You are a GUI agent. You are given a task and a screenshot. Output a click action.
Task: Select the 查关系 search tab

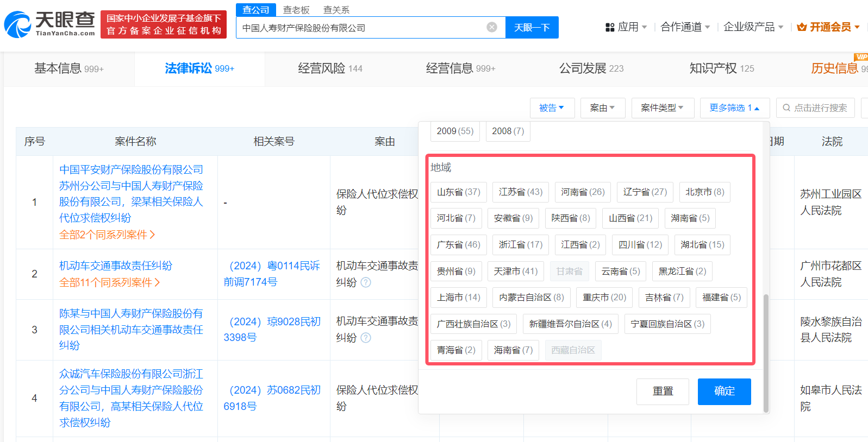point(336,10)
